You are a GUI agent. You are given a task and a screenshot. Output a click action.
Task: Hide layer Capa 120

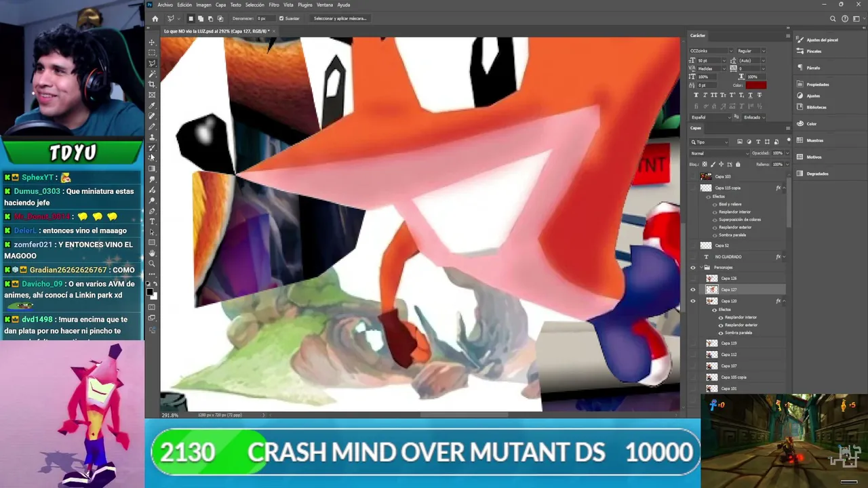pos(693,301)
